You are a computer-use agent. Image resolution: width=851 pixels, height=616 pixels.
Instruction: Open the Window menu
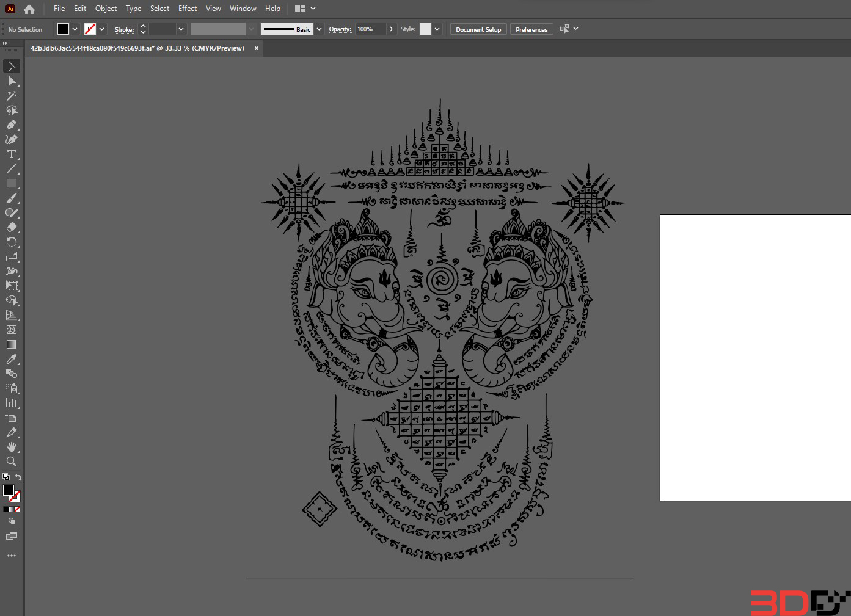click(243, 9)
